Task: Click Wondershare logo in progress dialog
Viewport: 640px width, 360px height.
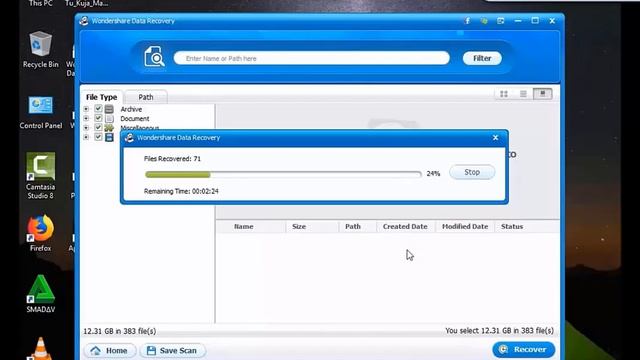Action: [129, 138]
